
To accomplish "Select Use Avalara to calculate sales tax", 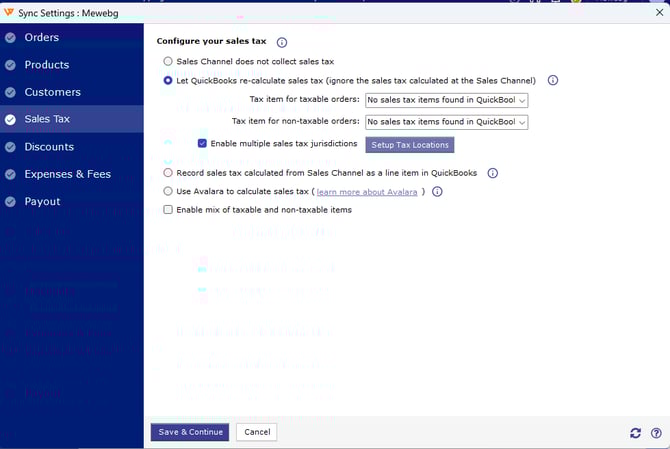I will (x=168, y=191).
